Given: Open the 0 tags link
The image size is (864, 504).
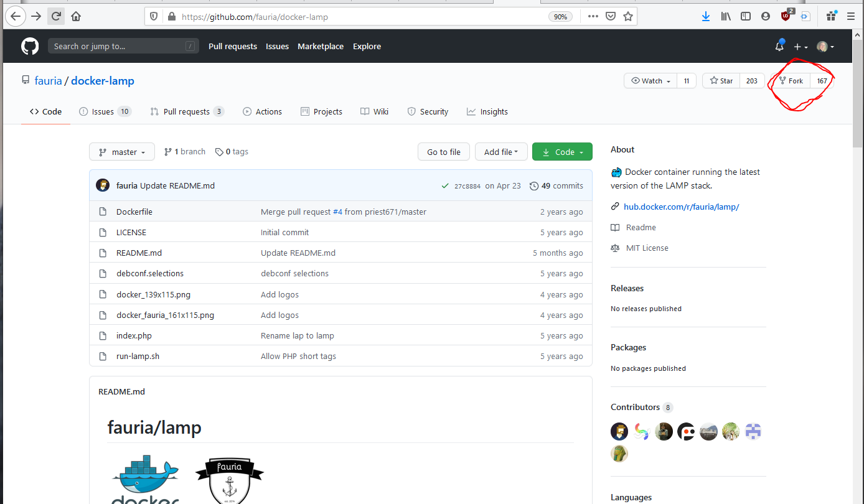Looking at the screenshot, I should [x=232, y=152].
